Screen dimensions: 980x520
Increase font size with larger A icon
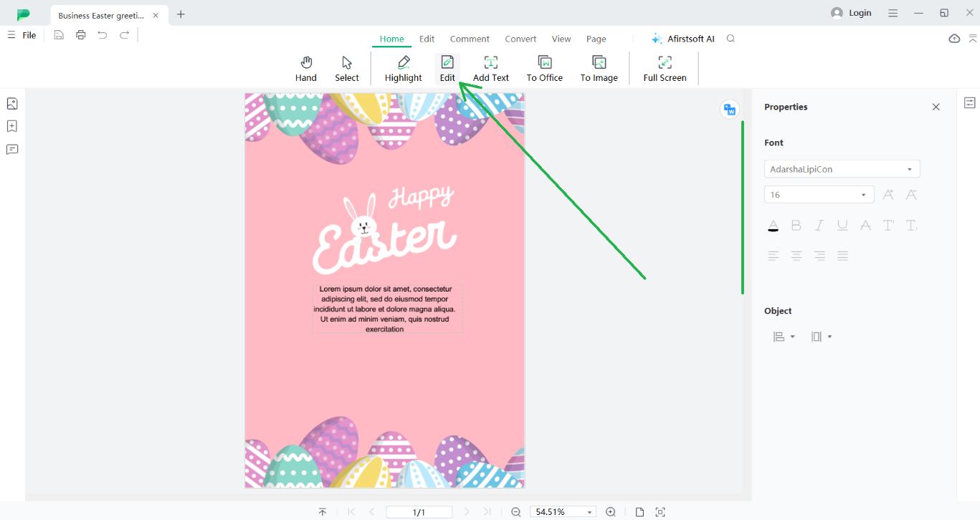point(888,195)
